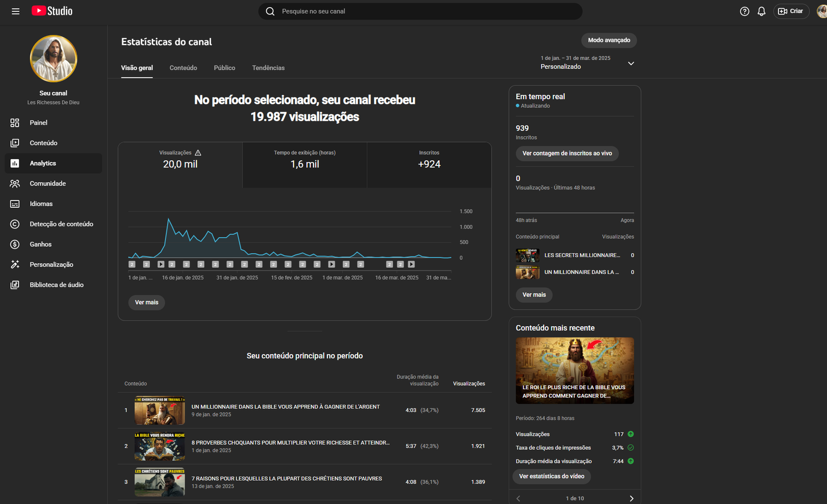Open Personalização in the sidebar
The height and width of the screenshot is (504, 827).
(x=51, y=265)
